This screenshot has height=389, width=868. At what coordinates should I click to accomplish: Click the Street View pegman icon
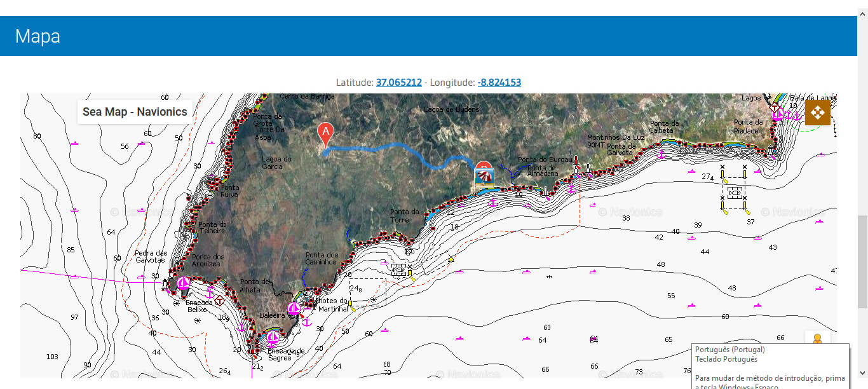pyautogui.click(x=817, y=338)
